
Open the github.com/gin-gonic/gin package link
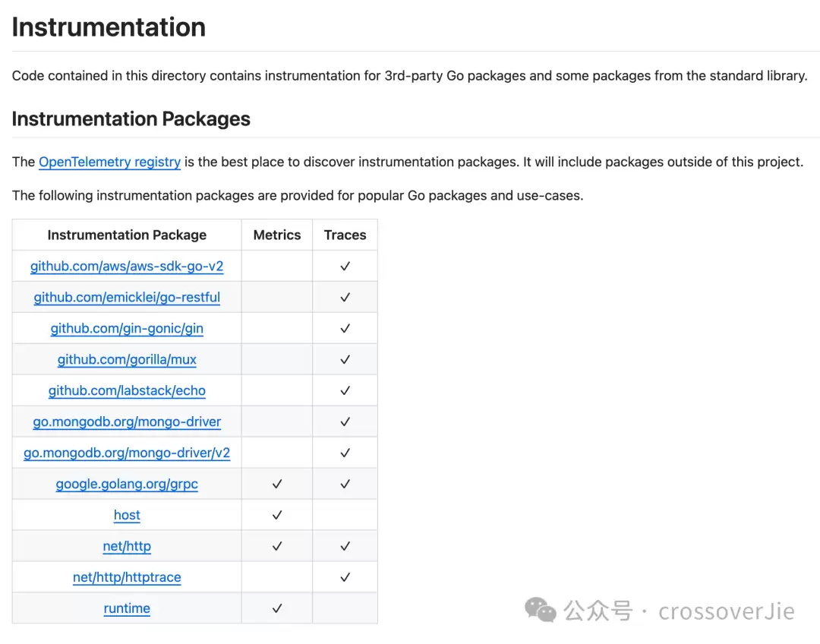[x=127, y=329]
